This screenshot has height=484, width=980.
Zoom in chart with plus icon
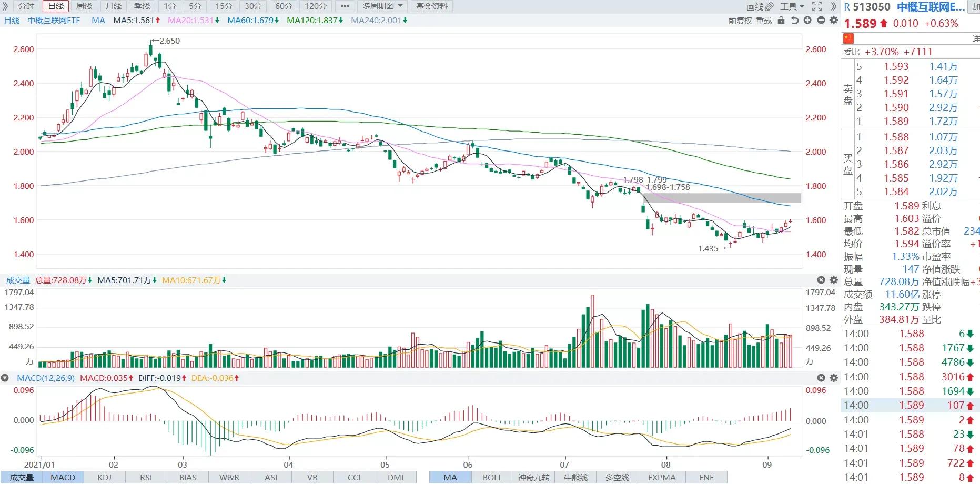pos(807,21)
